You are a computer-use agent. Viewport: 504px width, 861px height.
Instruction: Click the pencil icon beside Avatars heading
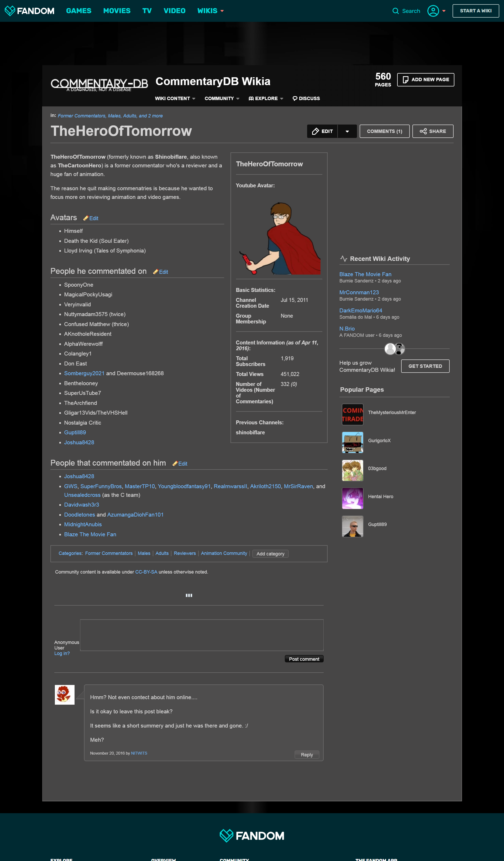point(86,218)
